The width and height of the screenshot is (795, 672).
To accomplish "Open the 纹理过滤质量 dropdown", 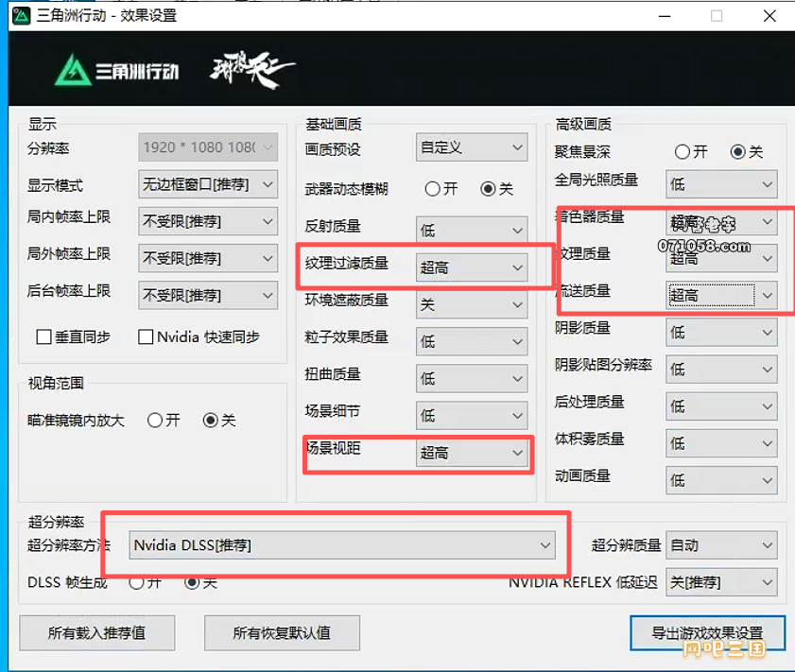I will coord(471,268).
